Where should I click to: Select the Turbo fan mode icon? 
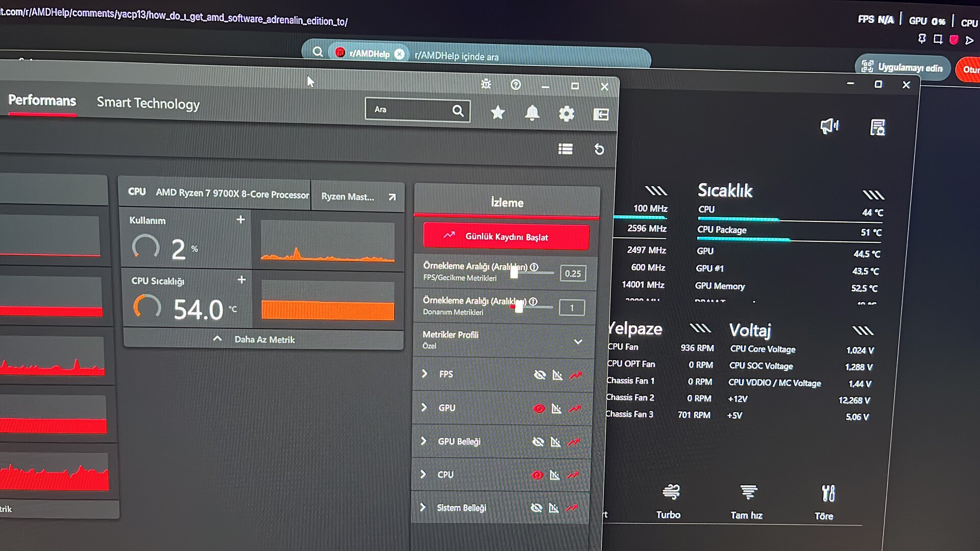670,493
